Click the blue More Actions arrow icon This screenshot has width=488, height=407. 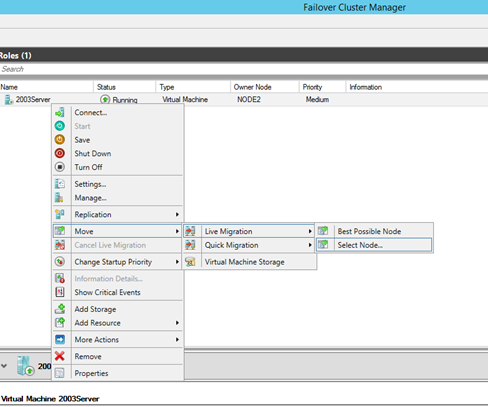[x=60, y=339]
